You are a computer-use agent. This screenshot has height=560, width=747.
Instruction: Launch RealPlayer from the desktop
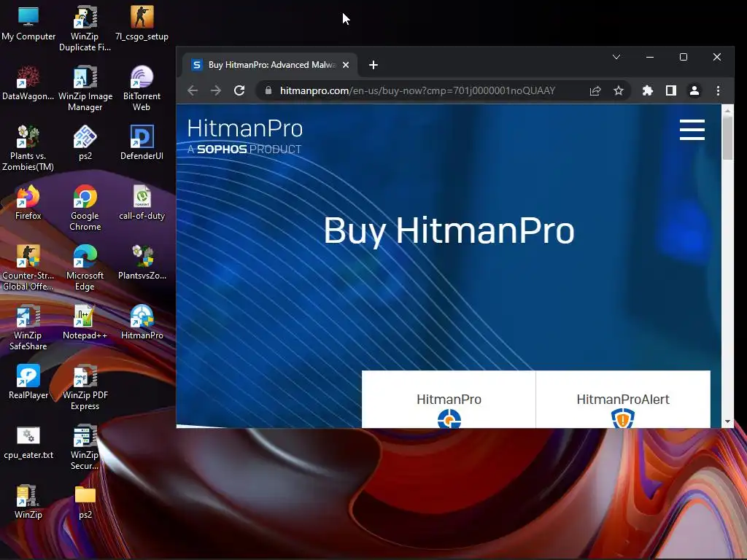pos(28,382)
